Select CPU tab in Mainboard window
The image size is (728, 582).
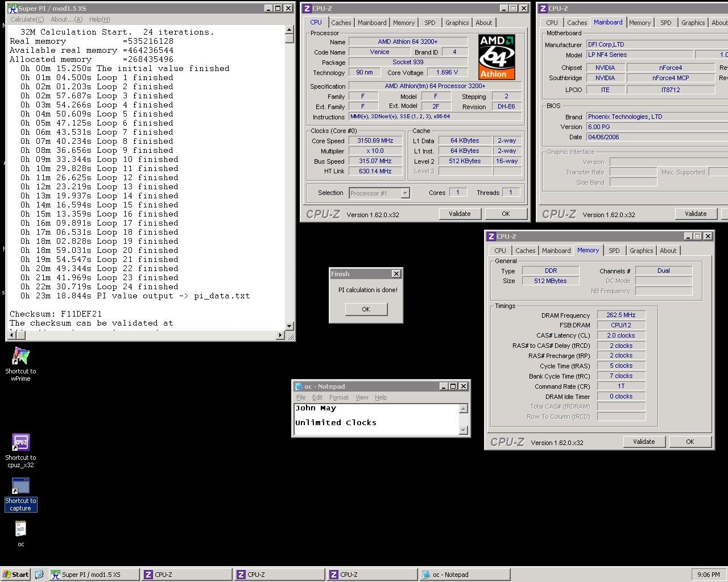coord(552,23)
